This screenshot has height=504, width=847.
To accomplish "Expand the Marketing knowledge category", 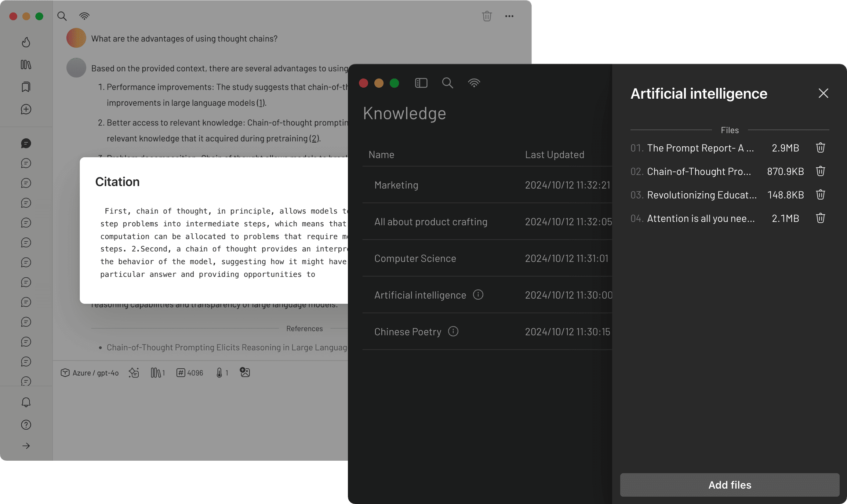I will (x=396, y=184).
